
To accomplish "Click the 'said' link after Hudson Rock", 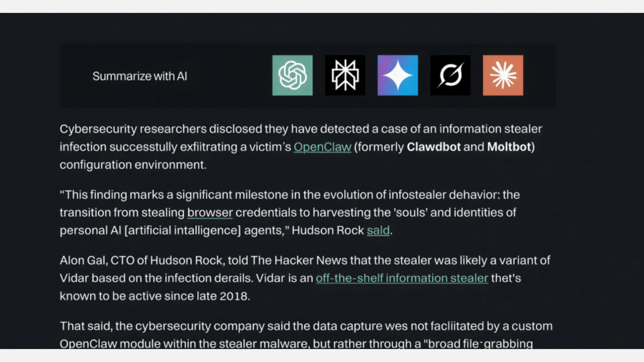I will 378,230.
